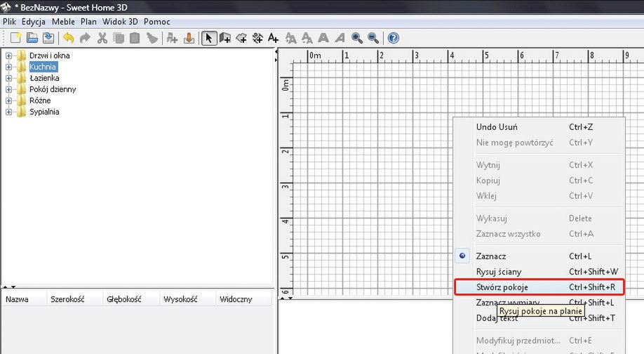The height and width of the screenshot is (354, 644).
Task: Choose Rysuj ściany in the context menu
Action: click(x=539, y=272)
